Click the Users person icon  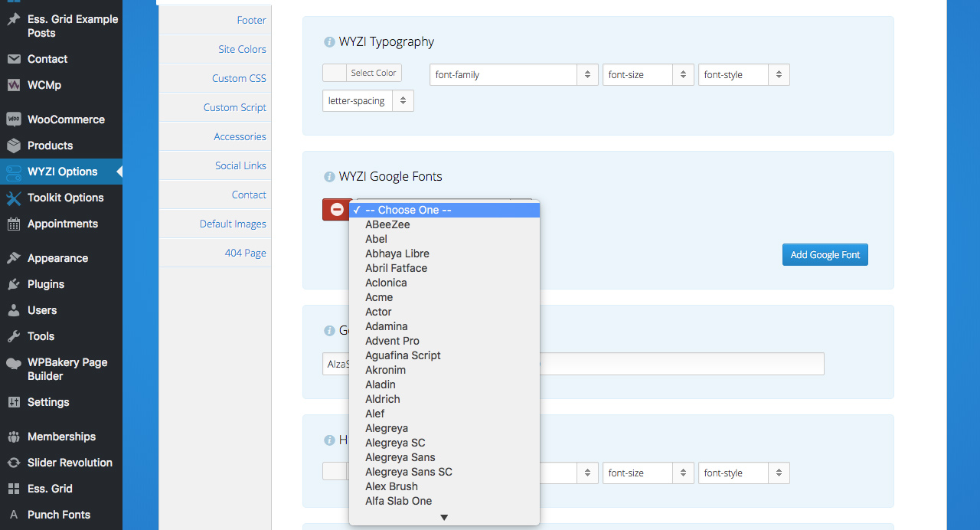[x=14, y=310]
